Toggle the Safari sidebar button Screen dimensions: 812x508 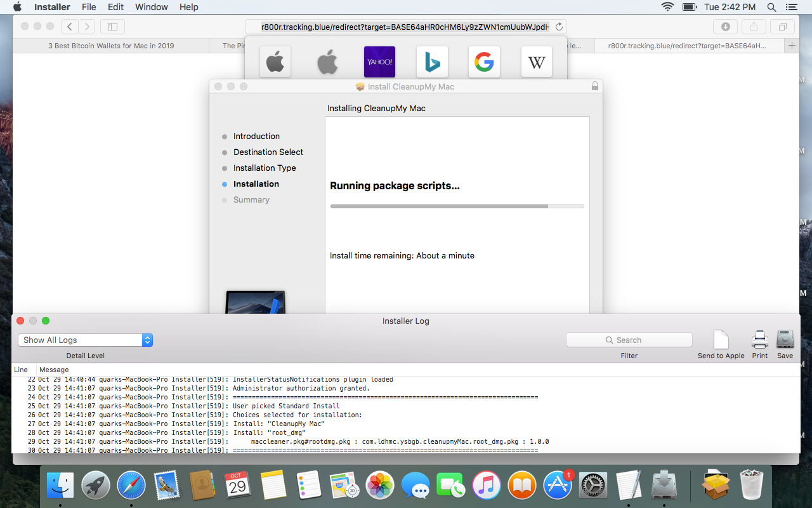click(x=112, y=27)
